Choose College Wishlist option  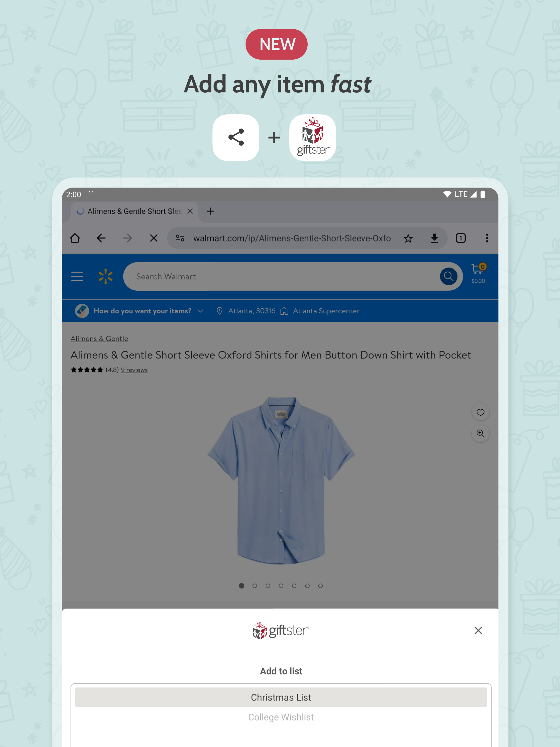point(281,717)
